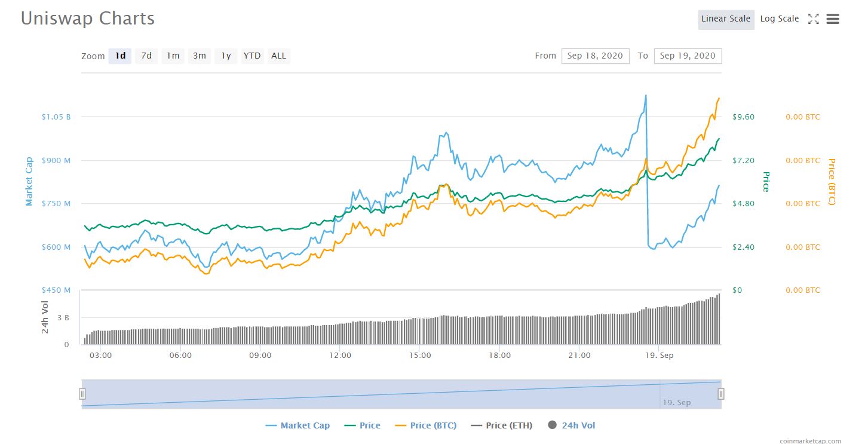Select 1d zoom range
The height and width of the screenshot is (444, 868).
tap(120, 56)
